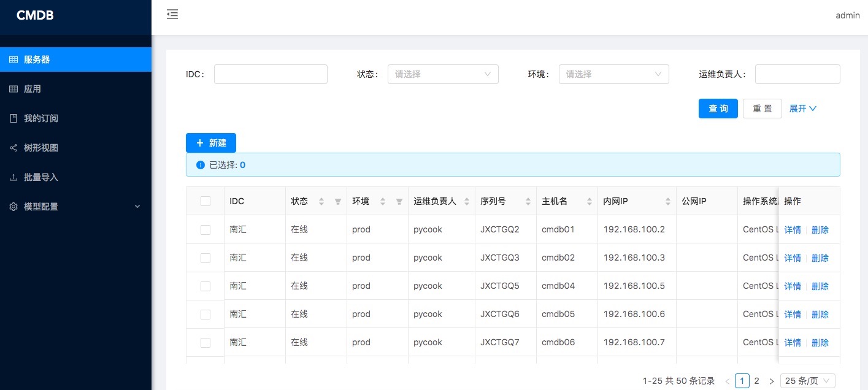Open the 环境 filter dropdown
868x390 pixels.
pos(613,74)
